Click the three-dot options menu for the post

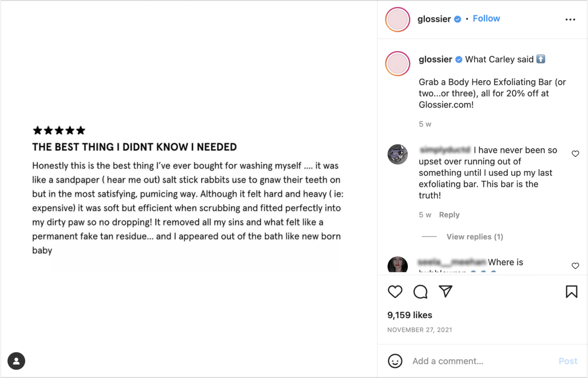click(x=570, y=19)
